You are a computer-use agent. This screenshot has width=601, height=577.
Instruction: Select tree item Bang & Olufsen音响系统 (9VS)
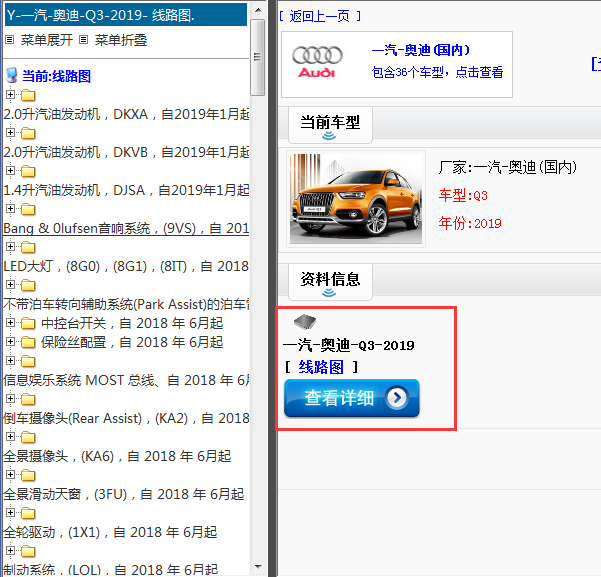[126, 228]
